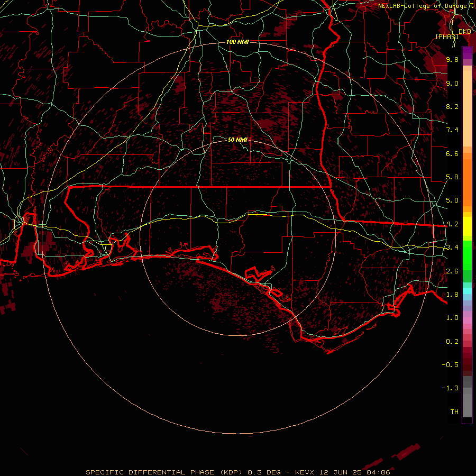Click the 04:06 timestamp in the caption
476x476 pixels.
pos(378,472)
